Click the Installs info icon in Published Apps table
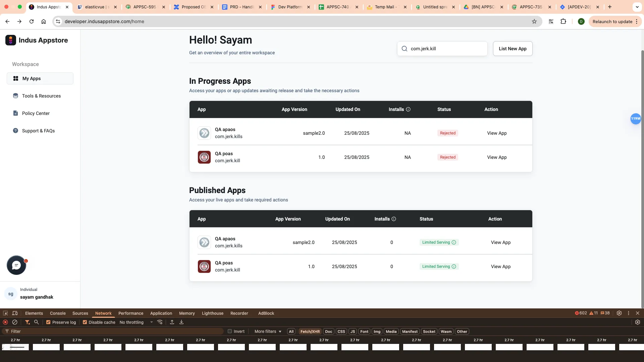 tap(394, 219)
